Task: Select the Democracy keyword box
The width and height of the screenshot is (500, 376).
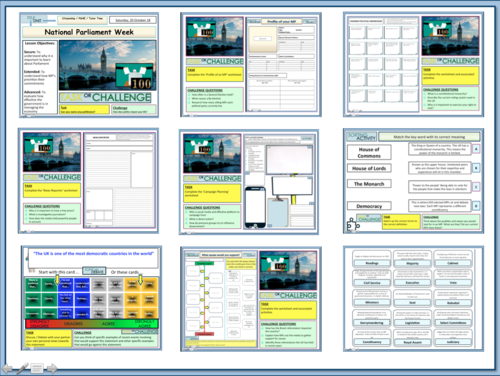Action: 369,206
